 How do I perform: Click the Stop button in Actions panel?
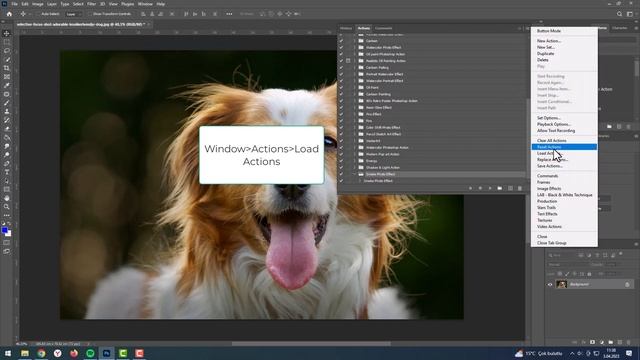[470, 189]
